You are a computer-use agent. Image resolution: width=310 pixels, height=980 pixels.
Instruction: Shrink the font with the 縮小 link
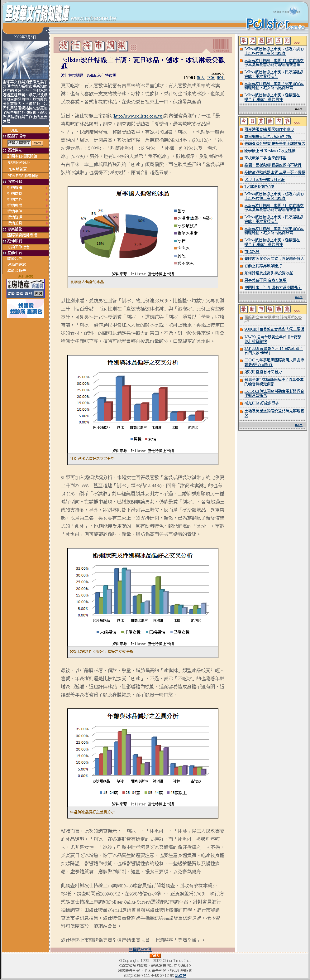coord(221,78)
